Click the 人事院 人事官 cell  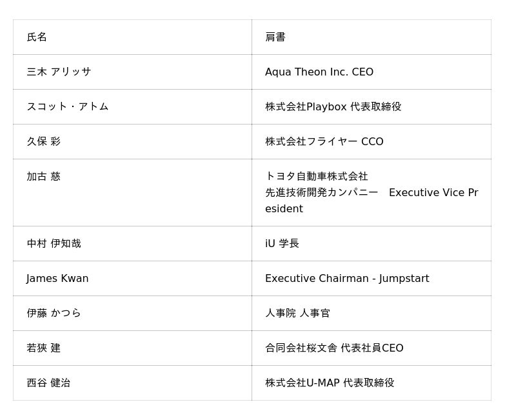(297, 314)
